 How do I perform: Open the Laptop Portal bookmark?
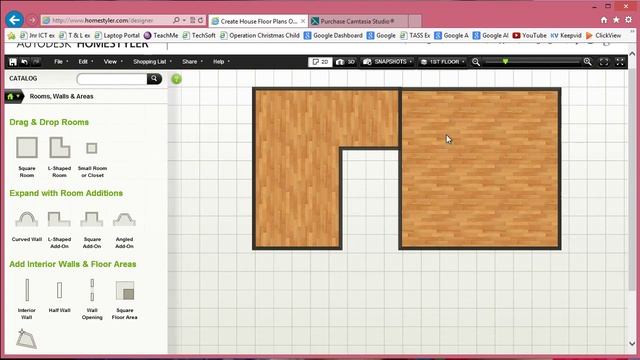(117, 36)
